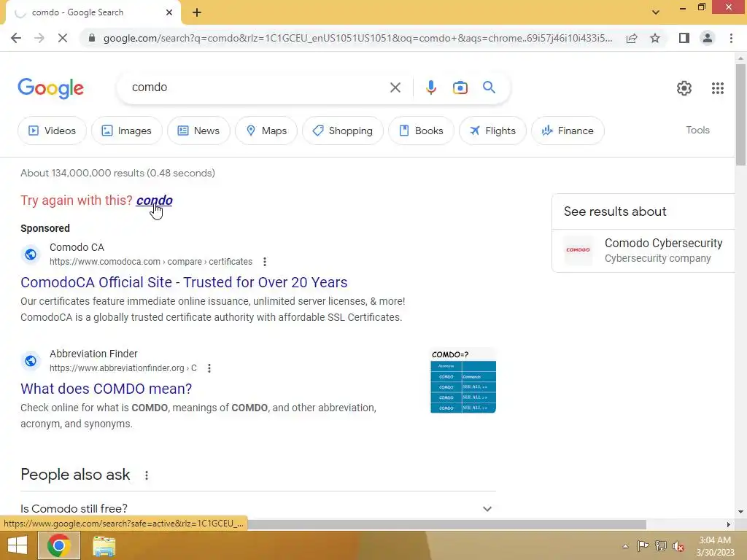Open the Action Center flag icon
Viewport: 747px width, 560px height.
[x=643, y=546]
